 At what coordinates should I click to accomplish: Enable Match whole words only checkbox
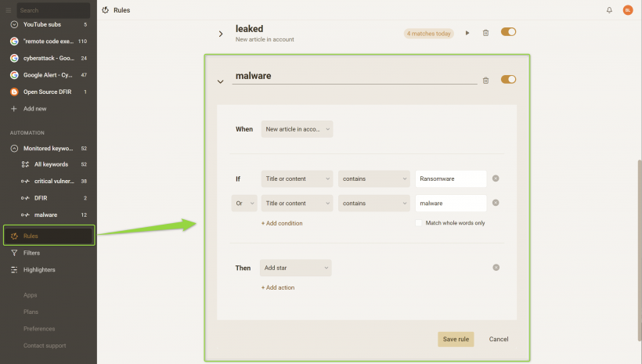tap(418, 223)
